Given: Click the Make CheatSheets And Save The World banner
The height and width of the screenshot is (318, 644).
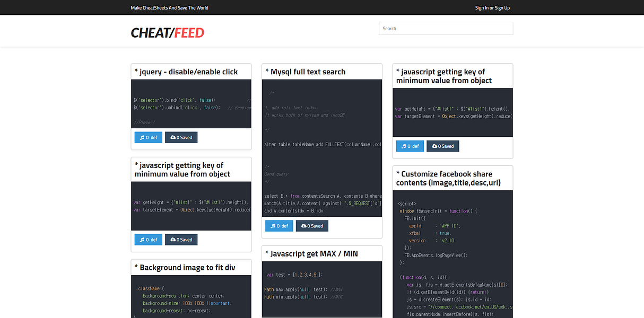Looking at the screenshot, I should point(169,7).
